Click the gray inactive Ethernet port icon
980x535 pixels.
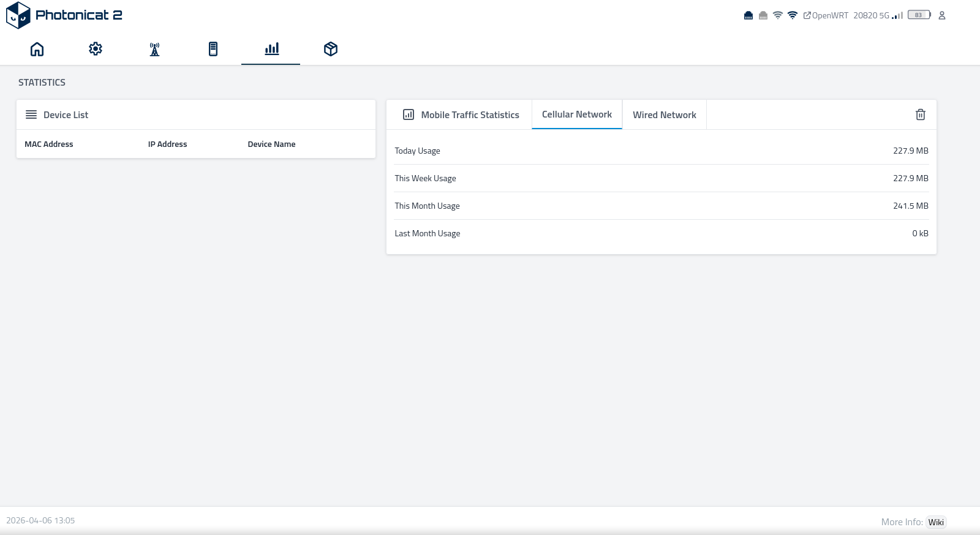(763, 15)
